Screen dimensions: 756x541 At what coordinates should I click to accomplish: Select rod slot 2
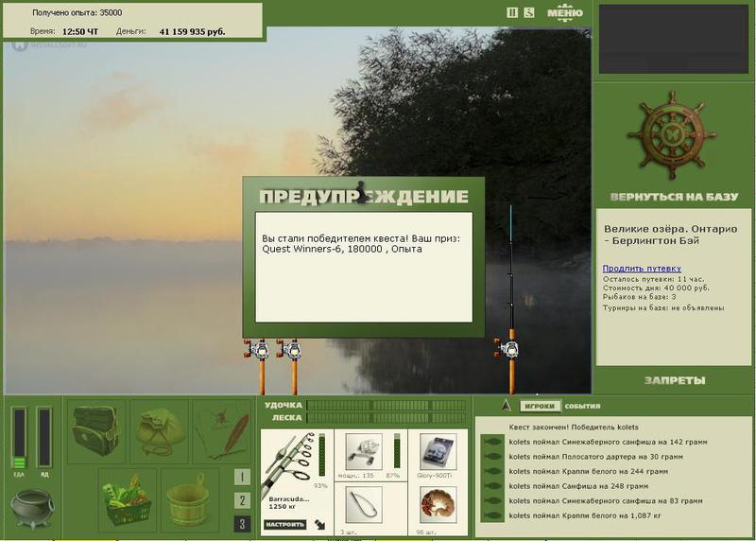pos(242,500)
